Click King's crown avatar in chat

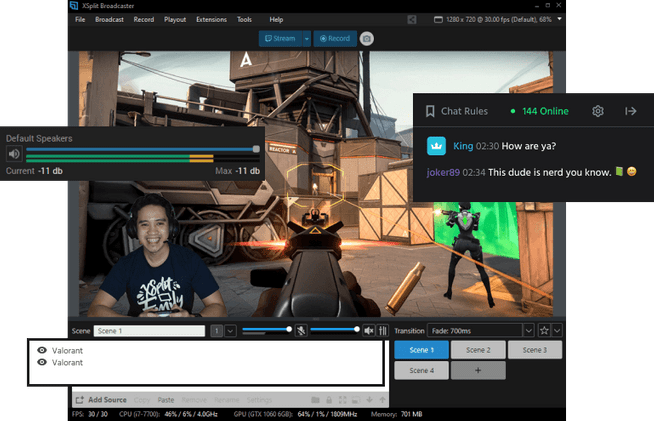pyautogui.click(x=436, y=146)
